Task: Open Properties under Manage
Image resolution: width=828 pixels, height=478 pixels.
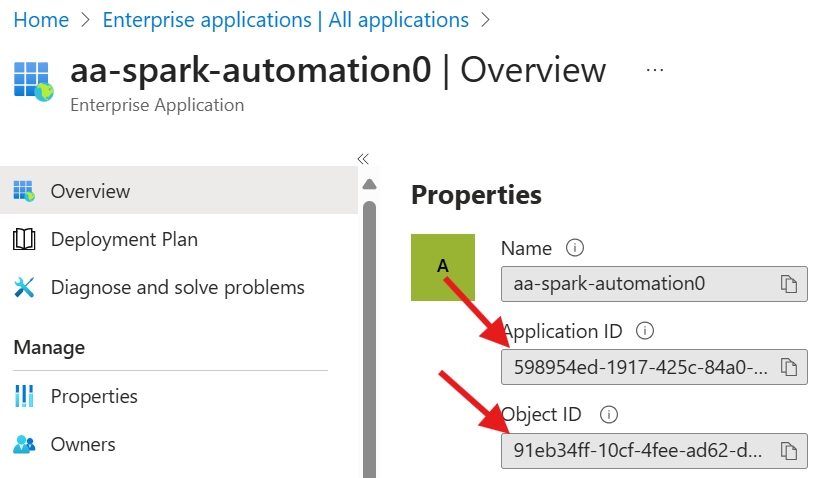Action: pos(94,396)
